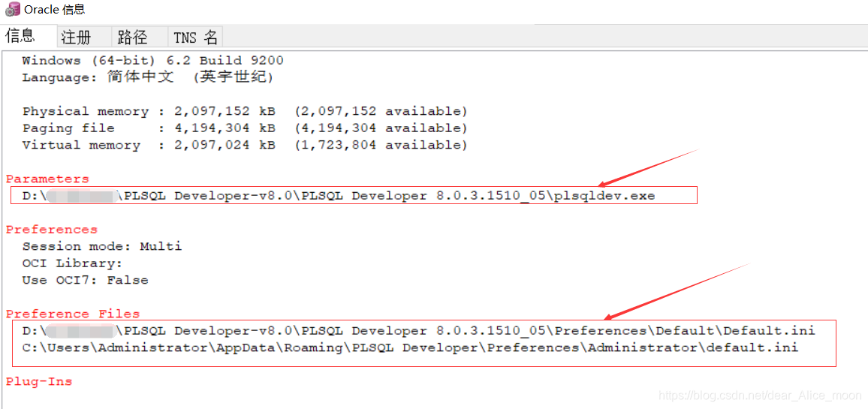Switch to the 信息 tab
The height and width of the screenshot is (409, 868).
click(29, 36)
